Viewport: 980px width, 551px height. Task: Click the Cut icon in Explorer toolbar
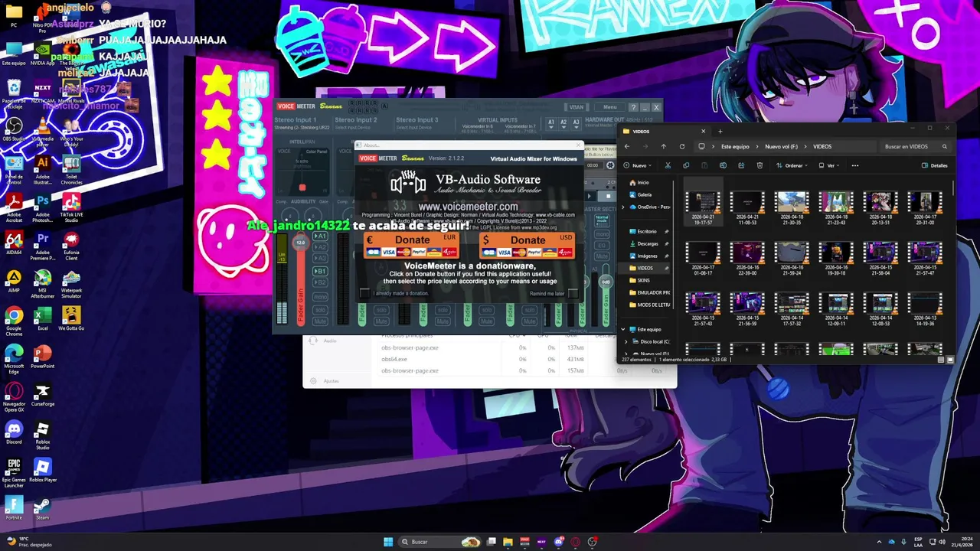668,165
